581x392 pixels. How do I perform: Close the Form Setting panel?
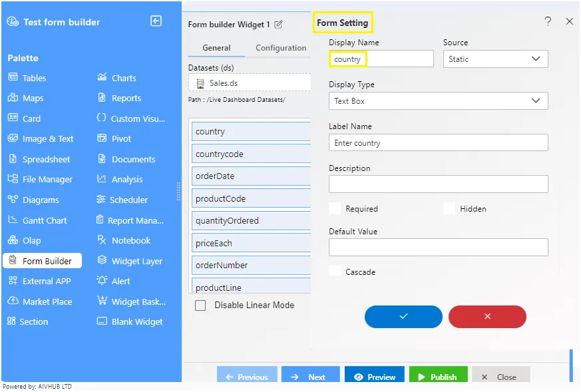point(570,21)
